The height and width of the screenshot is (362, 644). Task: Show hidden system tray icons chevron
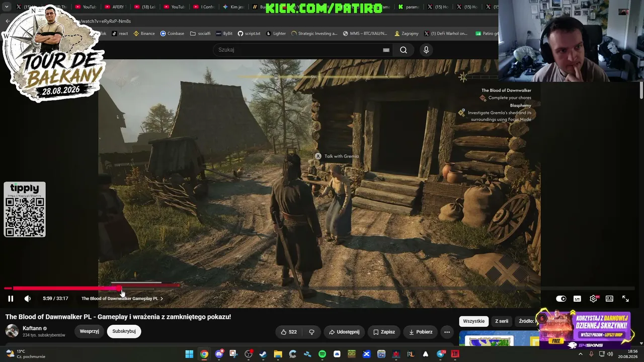click(581, 354)
